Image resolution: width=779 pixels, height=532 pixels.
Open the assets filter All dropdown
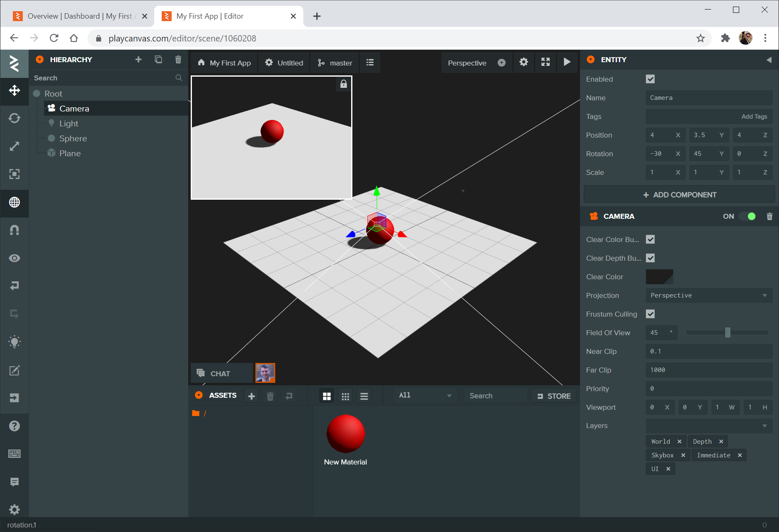425,396
